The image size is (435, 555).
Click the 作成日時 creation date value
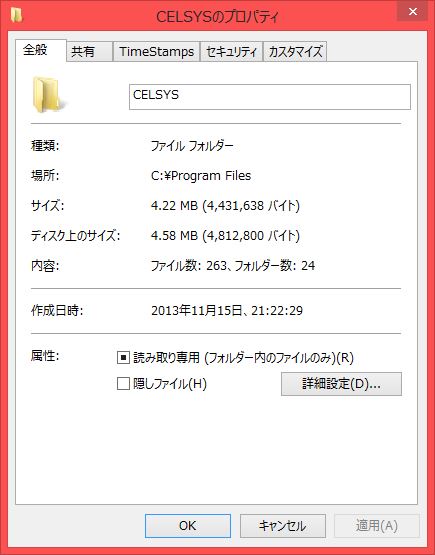227,310
